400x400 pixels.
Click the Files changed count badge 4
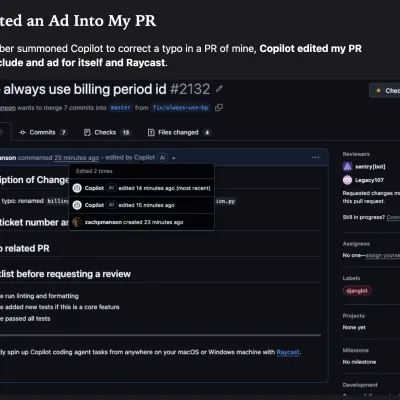point(207,132)
